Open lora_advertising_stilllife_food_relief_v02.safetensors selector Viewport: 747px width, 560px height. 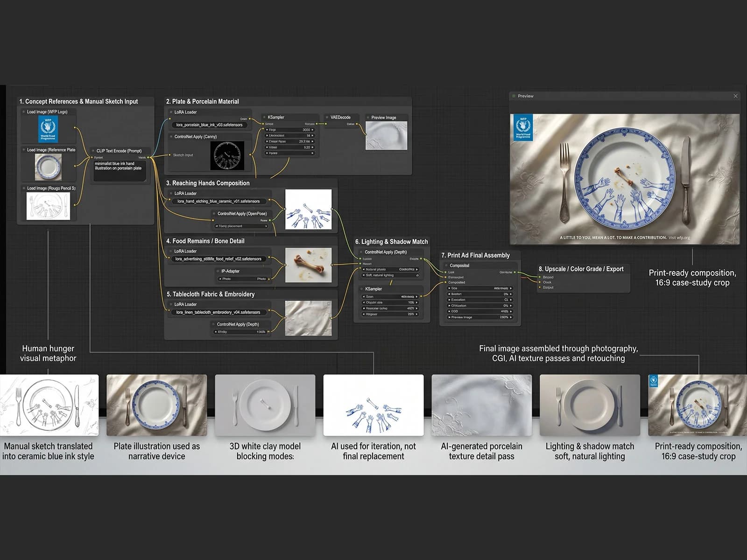[218, 259]
